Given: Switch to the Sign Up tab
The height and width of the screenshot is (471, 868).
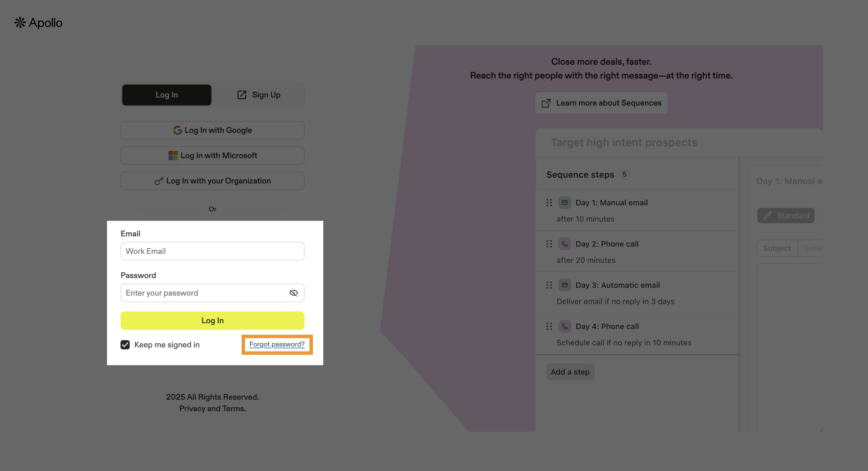Looking at the screenshot, I should click(x=259, y=95).
